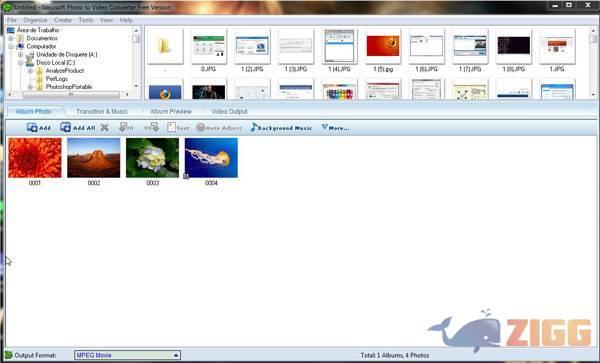Viewport: 600px width, 363px height.
Task: Select the PerfLogs folder
Action: pos(57,79)
